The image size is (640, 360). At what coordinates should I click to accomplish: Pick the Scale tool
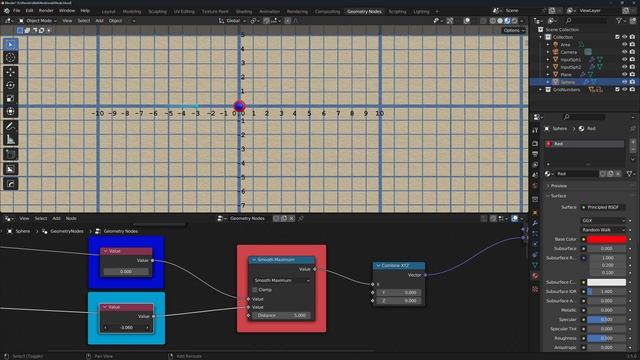(x=11, y=98)
